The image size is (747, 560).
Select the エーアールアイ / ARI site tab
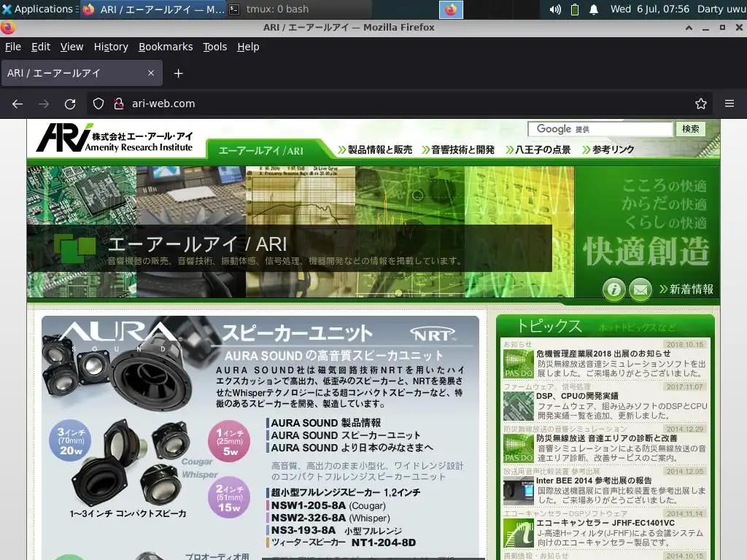click(x=261, y=150)
